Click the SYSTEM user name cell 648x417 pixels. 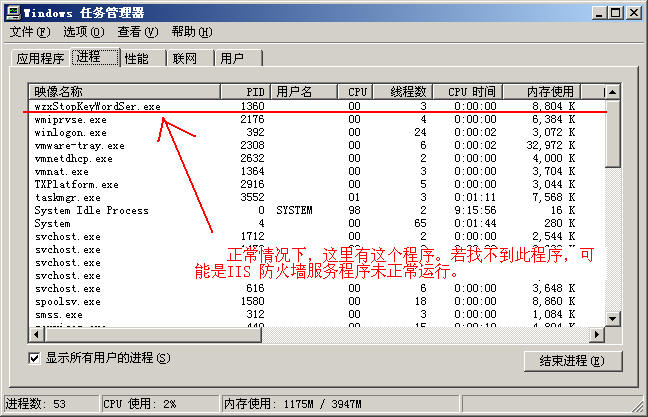tap(294, 210)
